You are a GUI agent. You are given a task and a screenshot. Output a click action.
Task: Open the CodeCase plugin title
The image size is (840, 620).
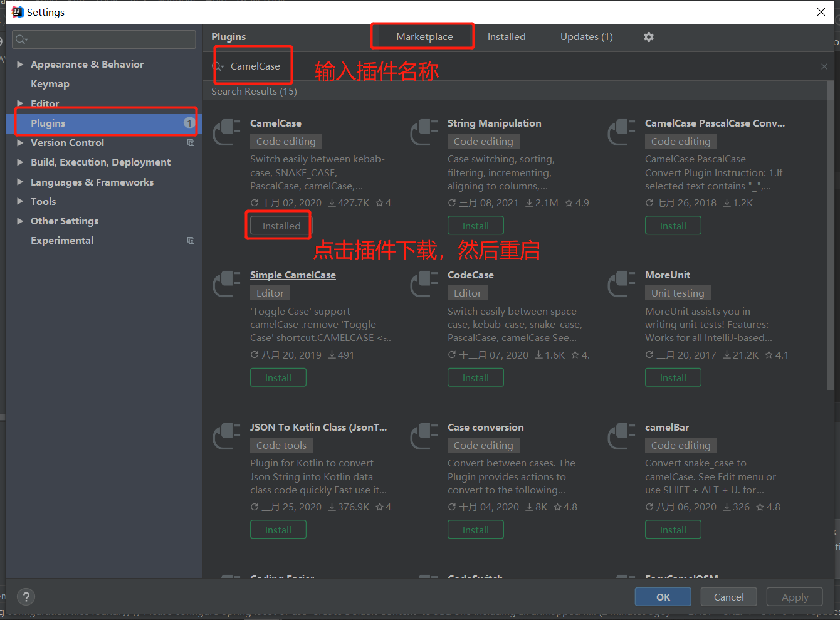coord(471,275)
